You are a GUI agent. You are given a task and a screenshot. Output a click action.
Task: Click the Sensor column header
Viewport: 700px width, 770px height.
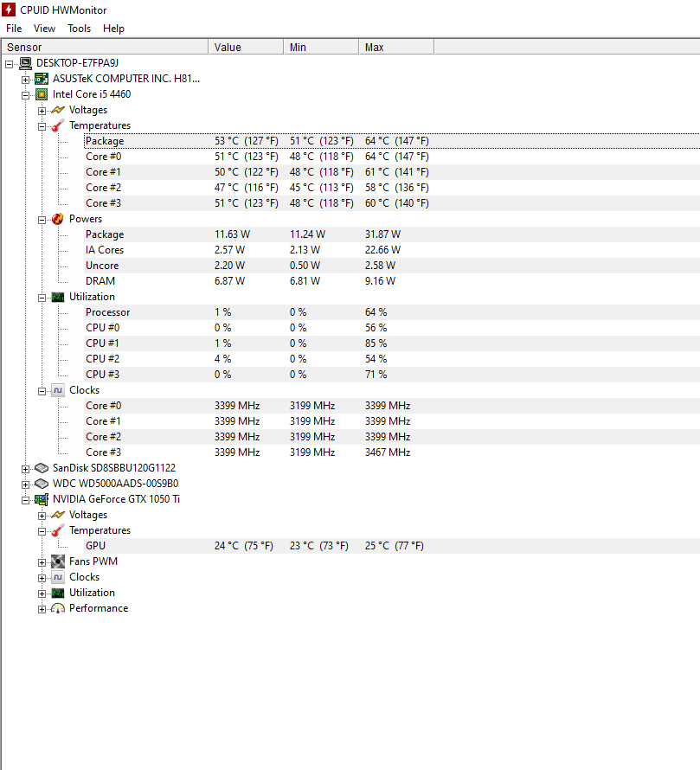[105, 47]
